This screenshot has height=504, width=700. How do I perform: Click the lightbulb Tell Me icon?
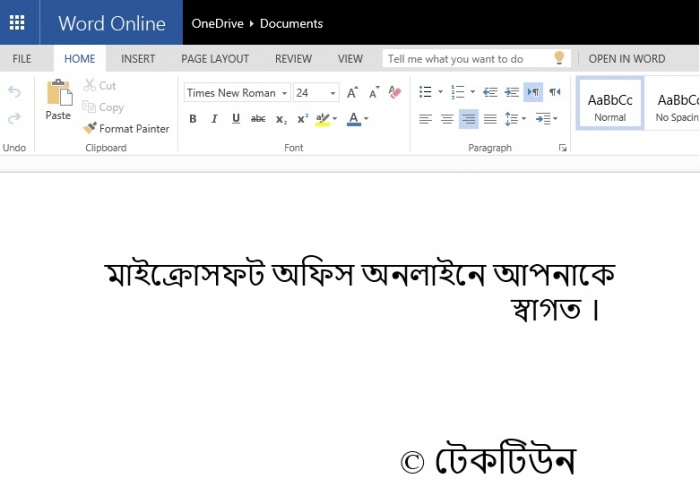[559, 58]
